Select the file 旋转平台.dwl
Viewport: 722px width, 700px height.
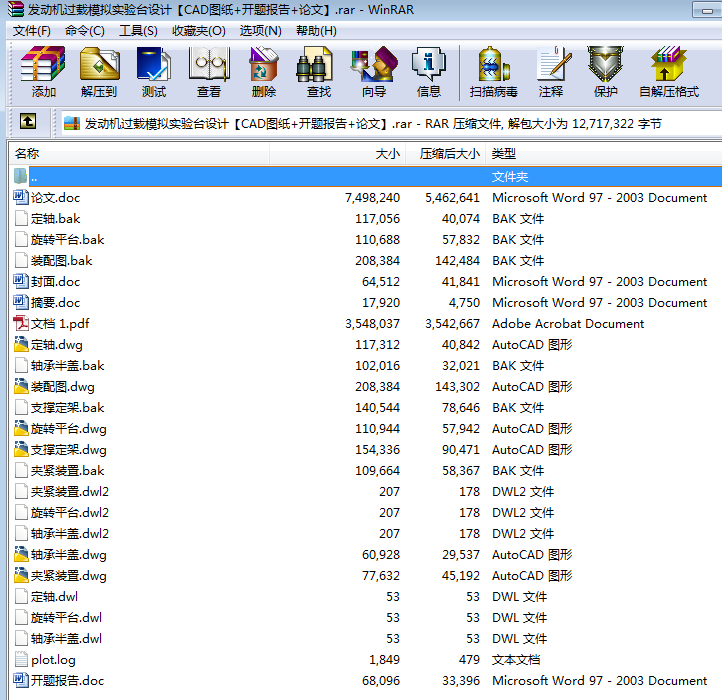coord(66,618)
